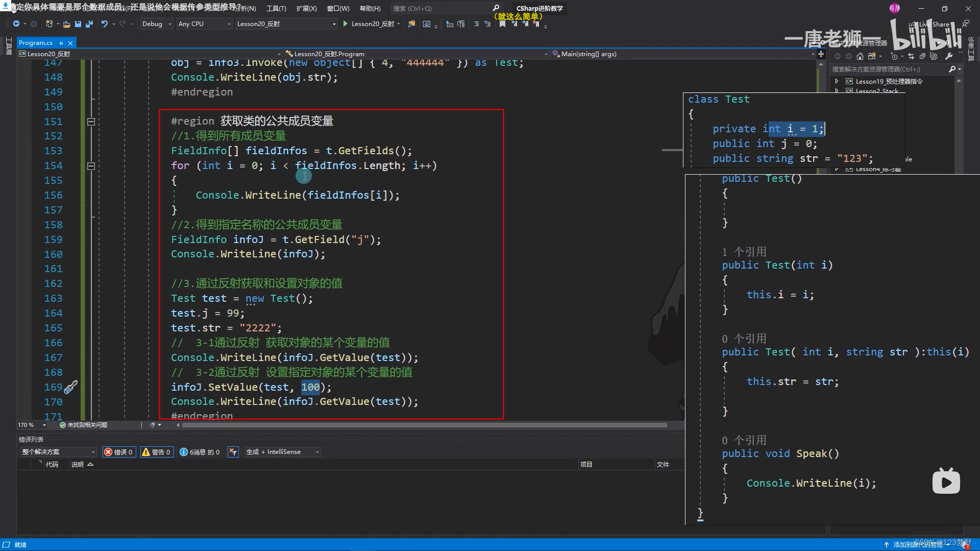Switch views icon in Solution Explorer

[872, 56]
